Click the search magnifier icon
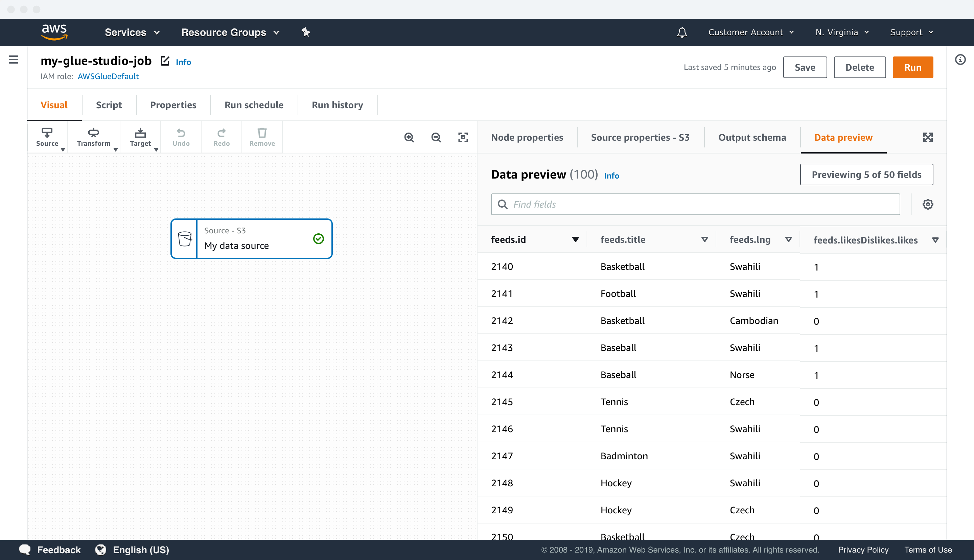 [502, 204]
